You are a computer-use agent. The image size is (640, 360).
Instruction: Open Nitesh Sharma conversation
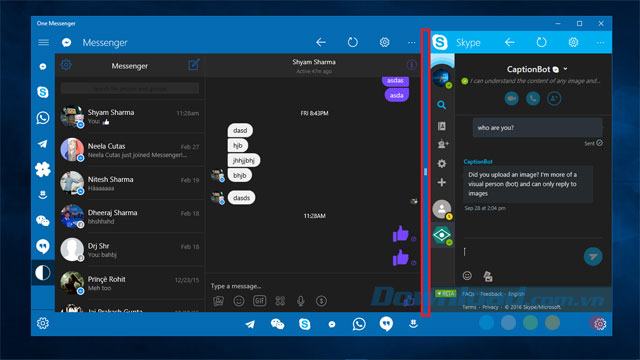(x=130, y=183)
